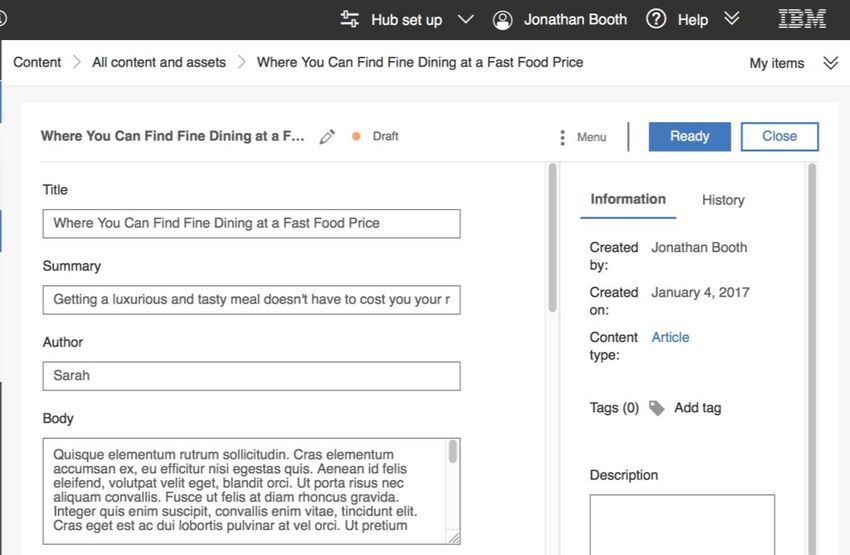Click the Help question mark icon
Viewport: 850px width, 555px height.
point(656,20)
